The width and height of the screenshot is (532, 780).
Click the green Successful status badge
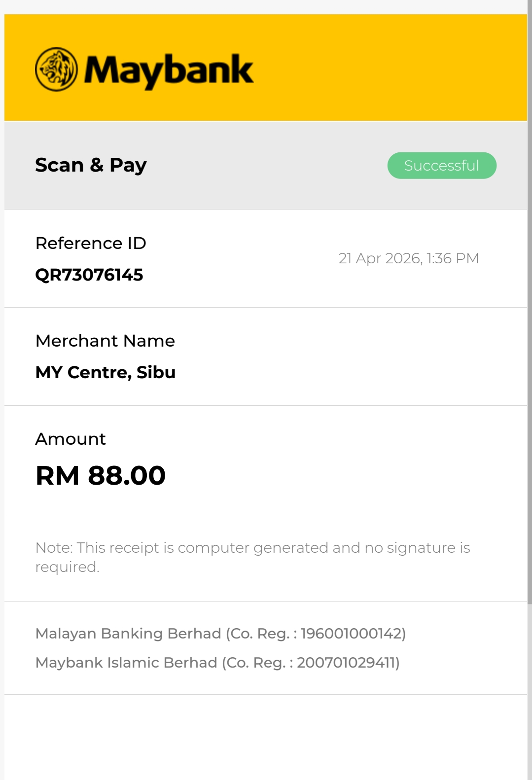click(x=441, y=166)
